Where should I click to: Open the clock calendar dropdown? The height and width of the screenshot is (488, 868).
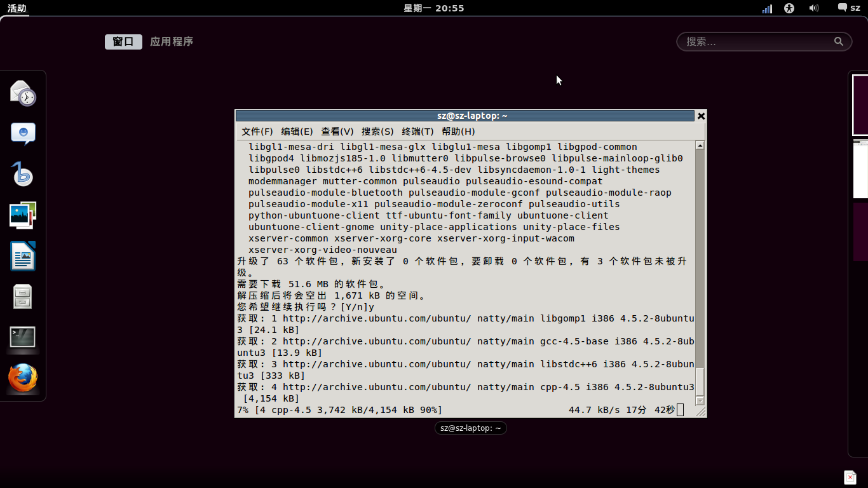click(x=434, y=8)
